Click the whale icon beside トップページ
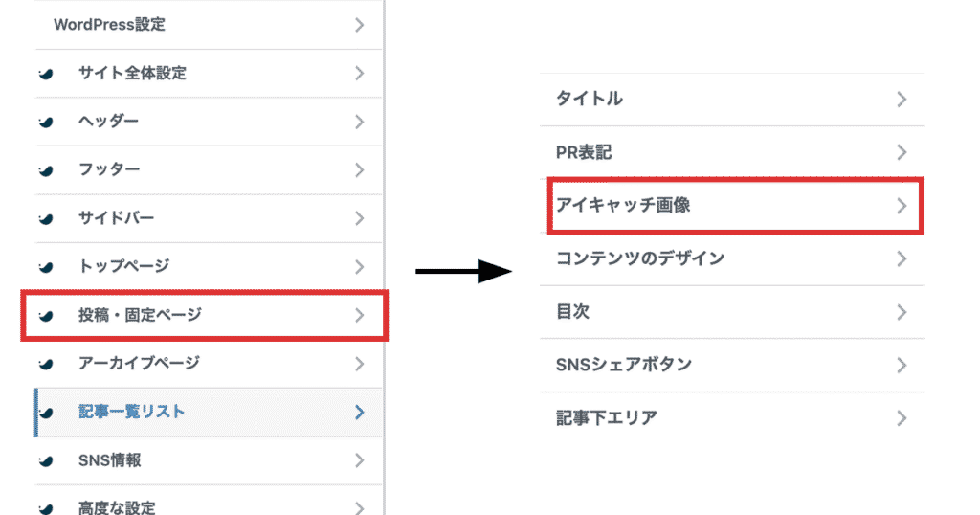 44,267
